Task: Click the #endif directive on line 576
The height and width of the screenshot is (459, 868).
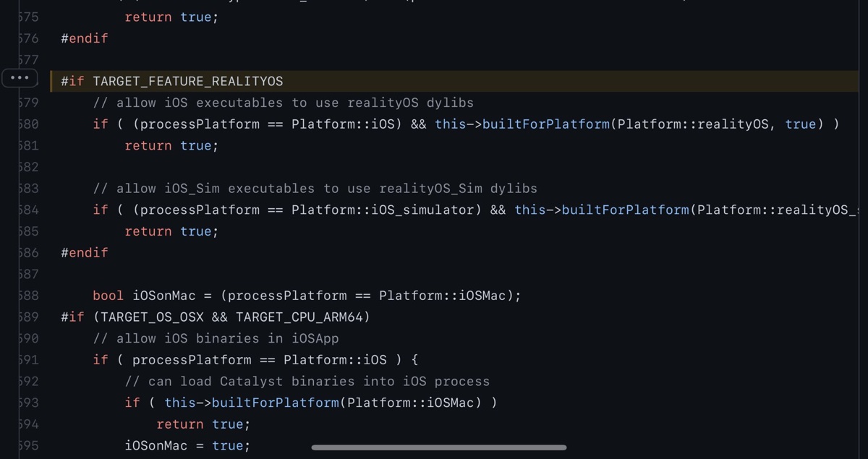Action: [84, 38]
